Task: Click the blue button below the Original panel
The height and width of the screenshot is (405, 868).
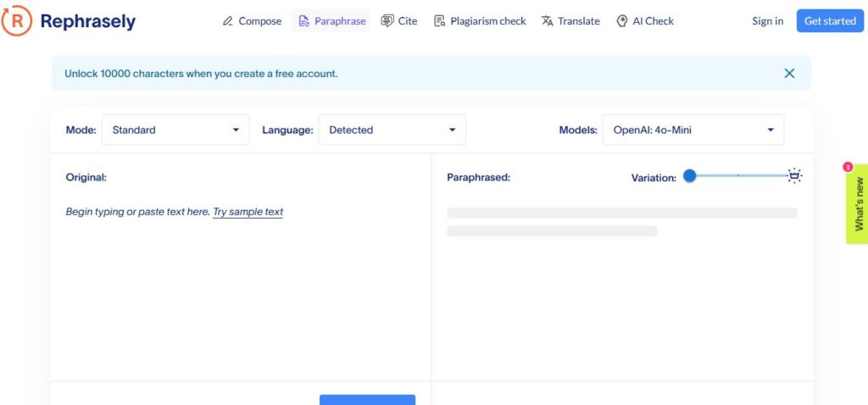Action: [x=367, y=399]
